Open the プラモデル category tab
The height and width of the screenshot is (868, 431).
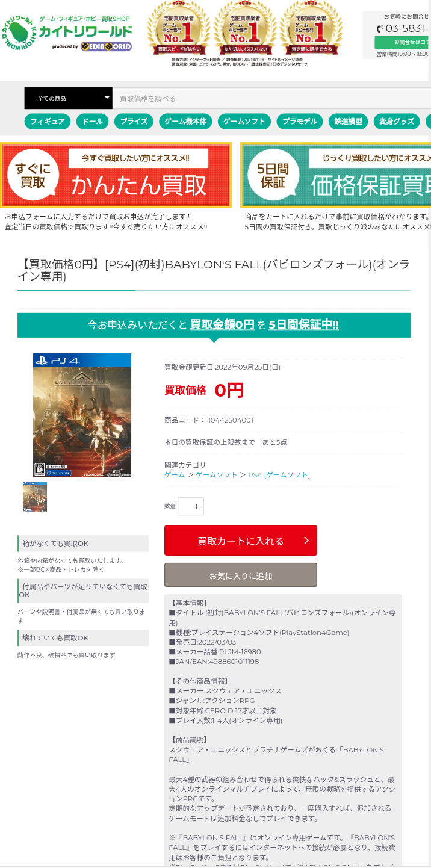coord(300,121)
